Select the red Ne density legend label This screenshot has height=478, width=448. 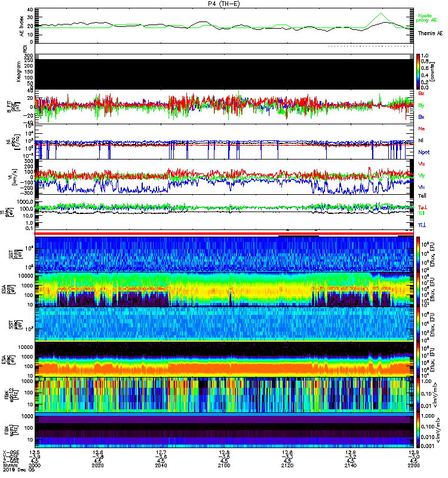(x=422, y=128)
